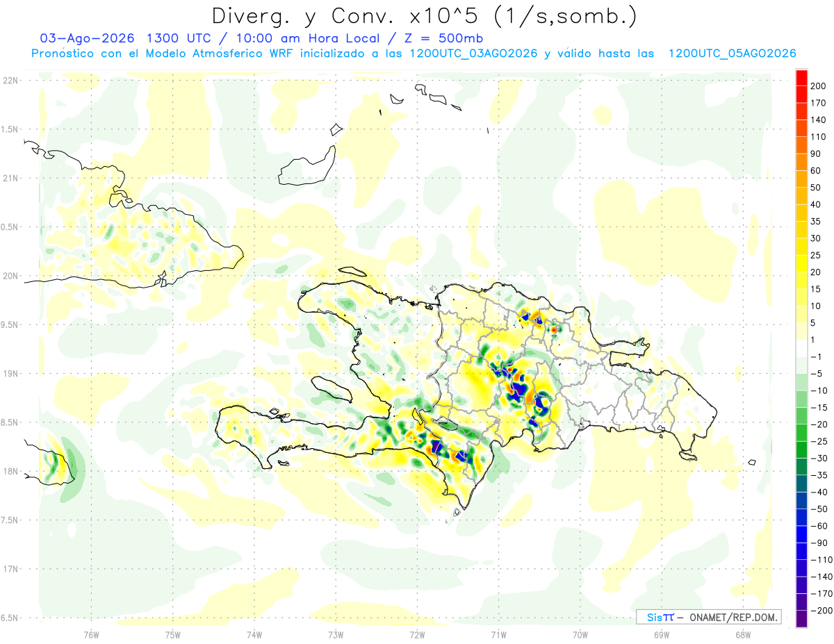Click the -40 legend value
Image resolution: width=834 pixels, height=644 pixels.
tap(820, 493)
